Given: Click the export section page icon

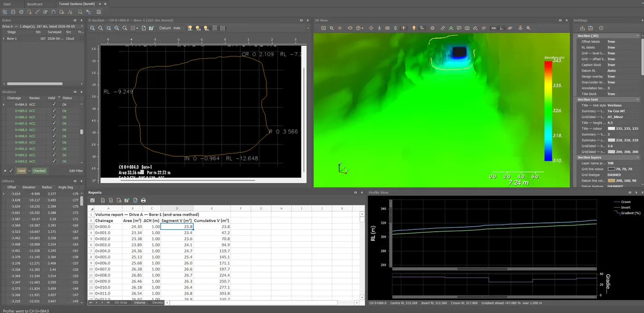Looking at the screenshot, I should click(144, 28).
